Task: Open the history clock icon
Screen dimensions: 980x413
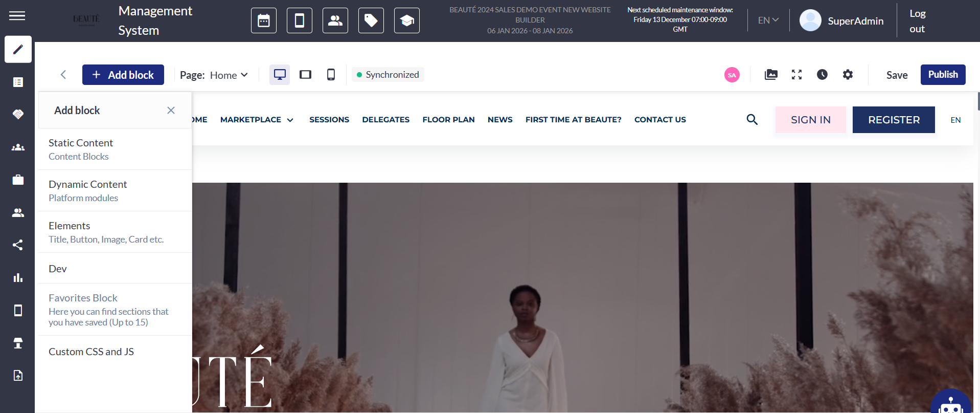Action: click(822, 75)
